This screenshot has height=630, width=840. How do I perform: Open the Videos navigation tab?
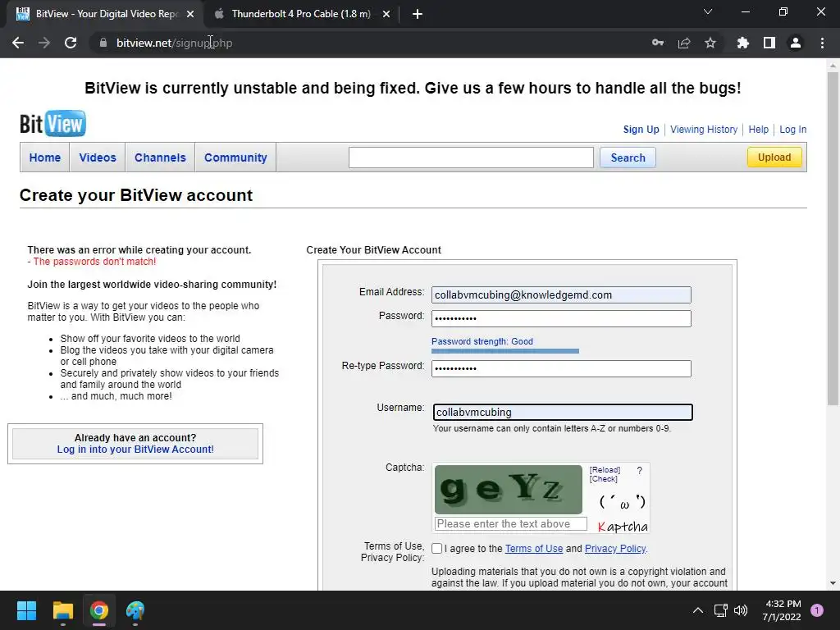[x=98, y=157]
